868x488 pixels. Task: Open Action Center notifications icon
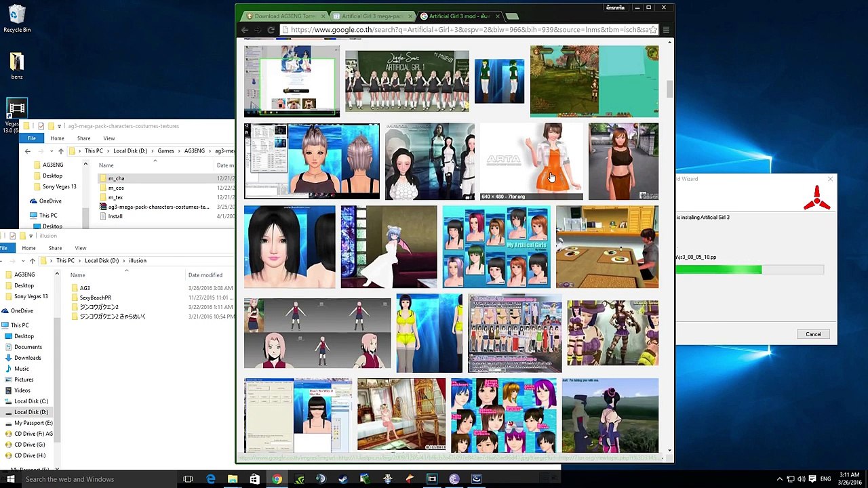point(811,479)
